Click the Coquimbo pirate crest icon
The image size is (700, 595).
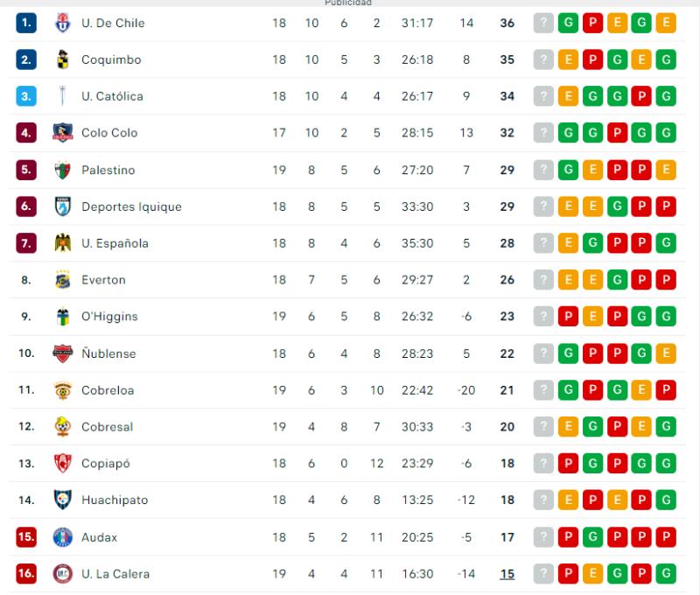tap(61, 59)
